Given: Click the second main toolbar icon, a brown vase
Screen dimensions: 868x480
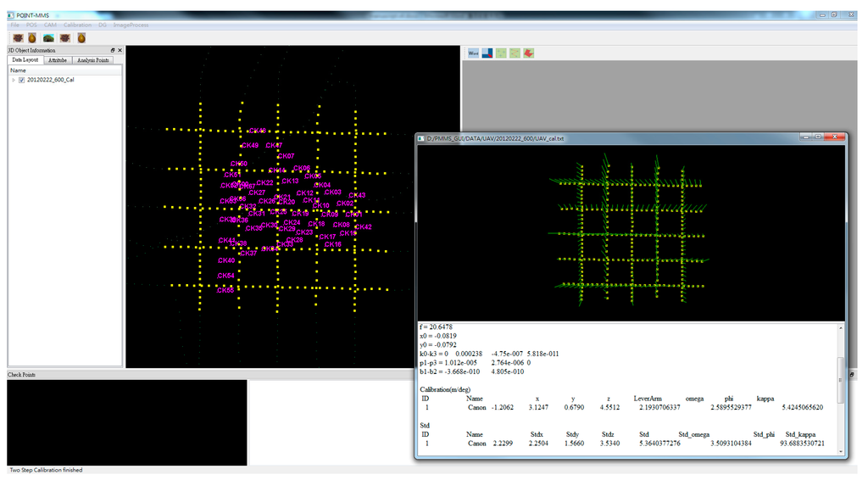Looking at the screenshot, I should point(32,37).
